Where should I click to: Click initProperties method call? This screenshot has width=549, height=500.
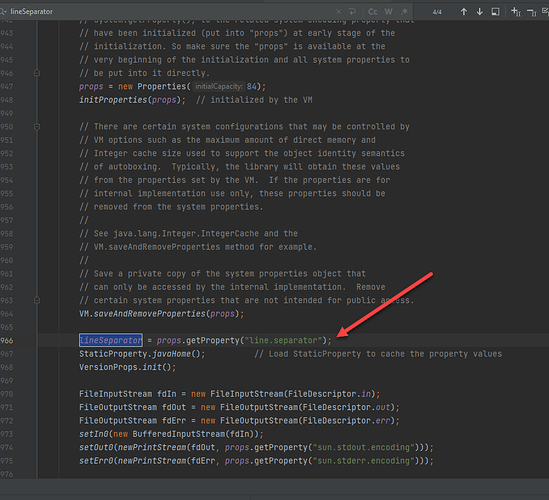(113, 100)
